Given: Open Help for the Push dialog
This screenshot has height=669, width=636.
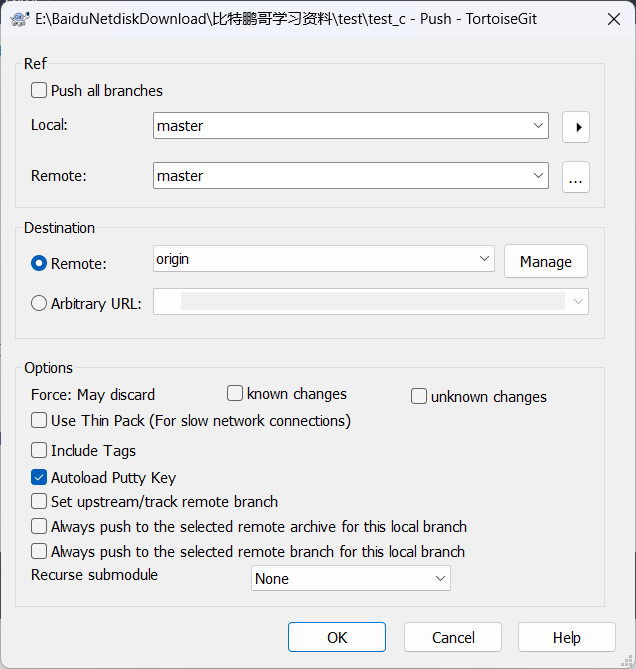Looking at the screenshot, I should 566,637.
